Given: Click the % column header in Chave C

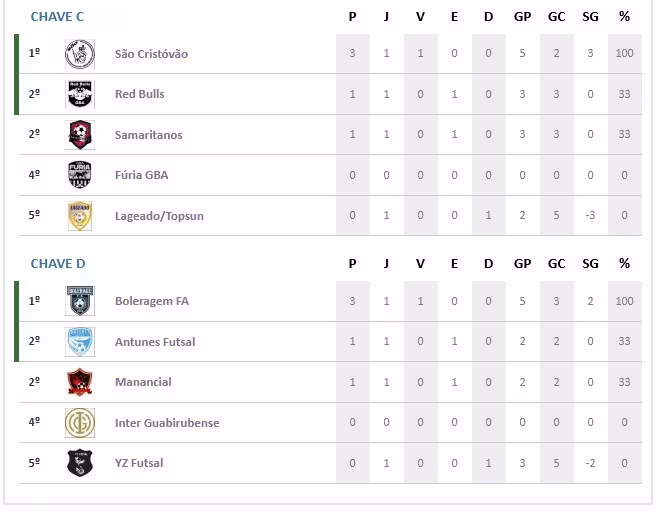Looking at the screenshot, I should pyautogui.click(x=624, y=17).
